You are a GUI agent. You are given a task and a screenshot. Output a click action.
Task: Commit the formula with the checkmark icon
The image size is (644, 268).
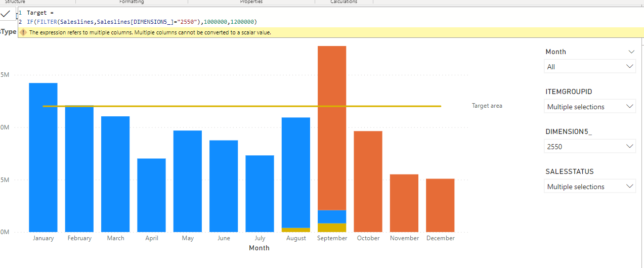click(5, 14)
